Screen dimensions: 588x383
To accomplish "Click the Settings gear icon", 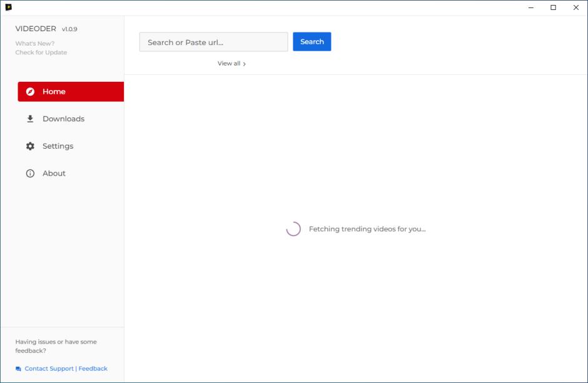I will (x=31, y=146).
